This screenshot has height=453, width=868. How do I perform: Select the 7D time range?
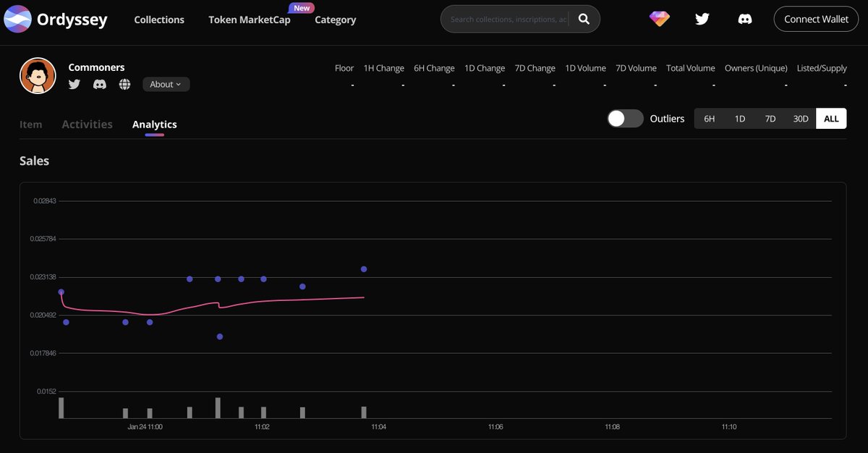click(770, 119)
